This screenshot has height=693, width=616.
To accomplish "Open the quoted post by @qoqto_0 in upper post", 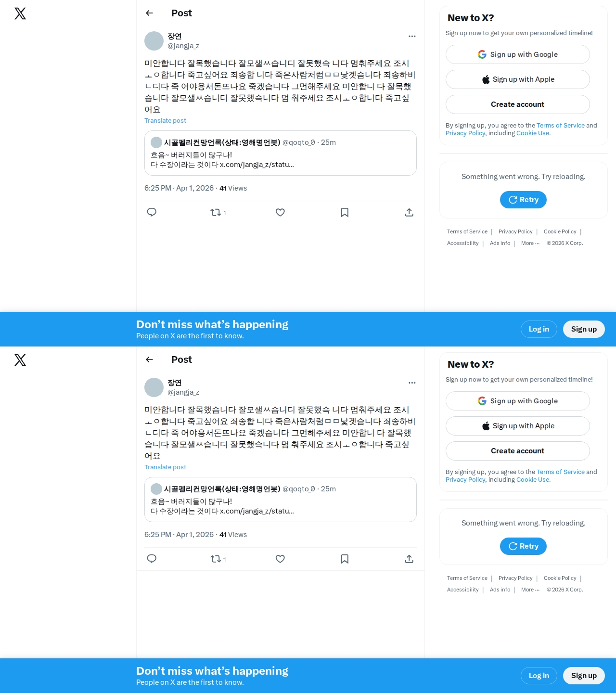I will (281, 153).
